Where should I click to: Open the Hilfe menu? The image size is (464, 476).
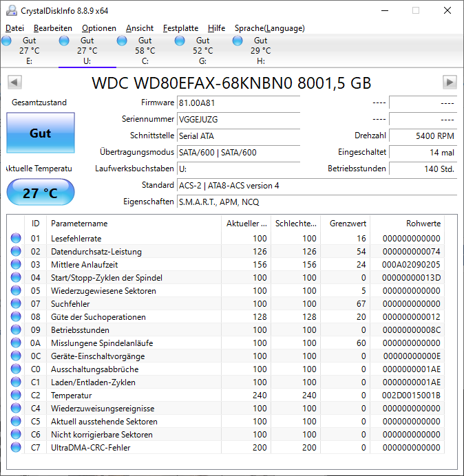[x=217, y=28]
